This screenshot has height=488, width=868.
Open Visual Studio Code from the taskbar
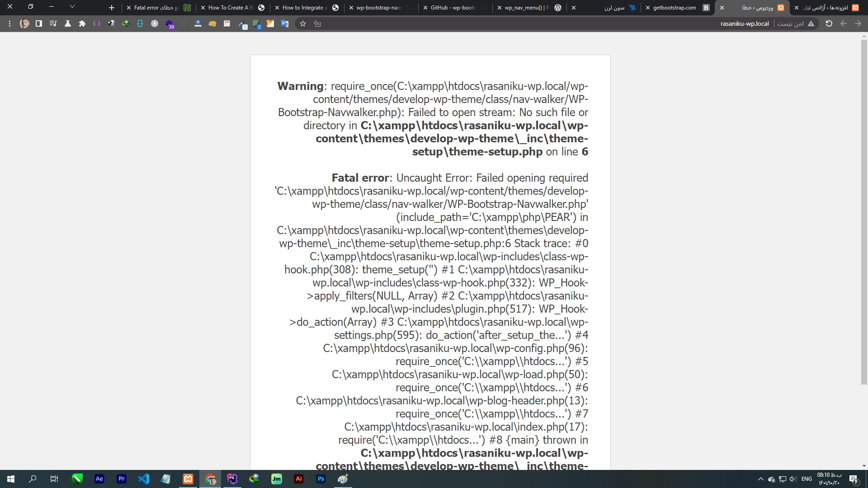(144, 479)
